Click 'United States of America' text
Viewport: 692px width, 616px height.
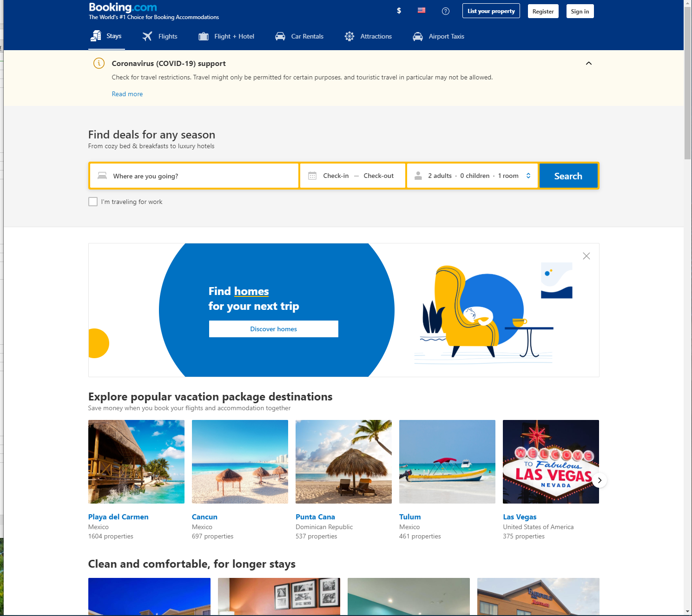pos(538,527)
